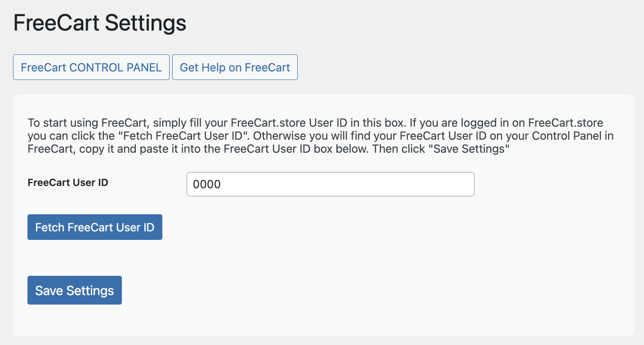Viewport: 644px width, 345px height.
Task: Click inside the FreeCart User ID field
Action: pos(330,184)
